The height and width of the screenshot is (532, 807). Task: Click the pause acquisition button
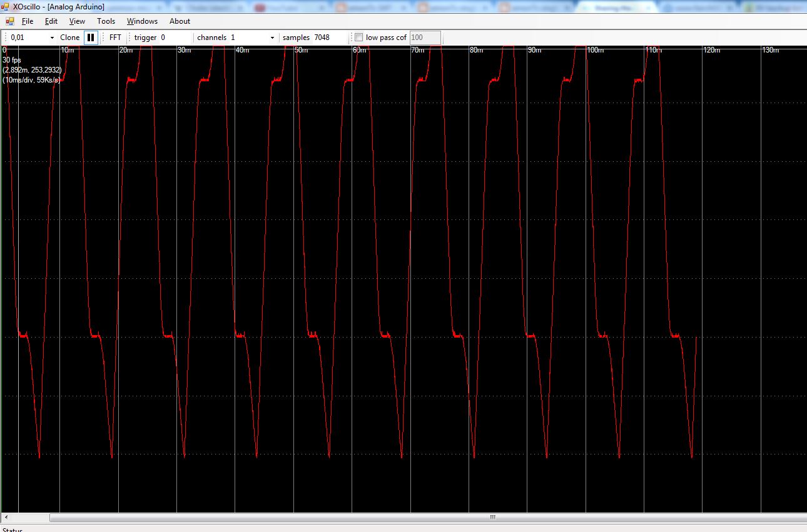click(91, 38)
